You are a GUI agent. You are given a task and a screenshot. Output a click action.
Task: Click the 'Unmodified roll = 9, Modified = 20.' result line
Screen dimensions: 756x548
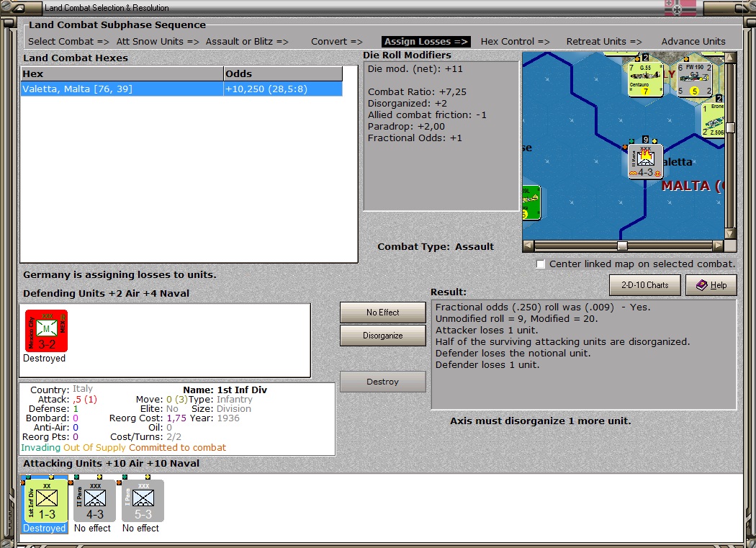(516, 318)
